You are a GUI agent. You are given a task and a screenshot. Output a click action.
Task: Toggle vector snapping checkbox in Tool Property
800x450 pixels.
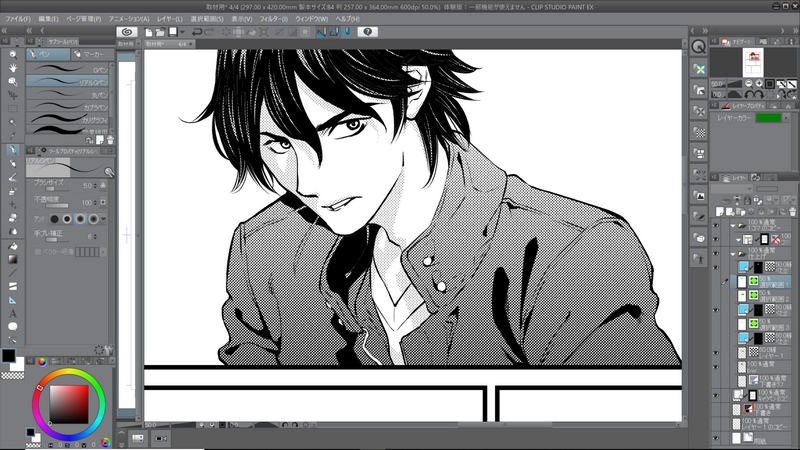38,252
